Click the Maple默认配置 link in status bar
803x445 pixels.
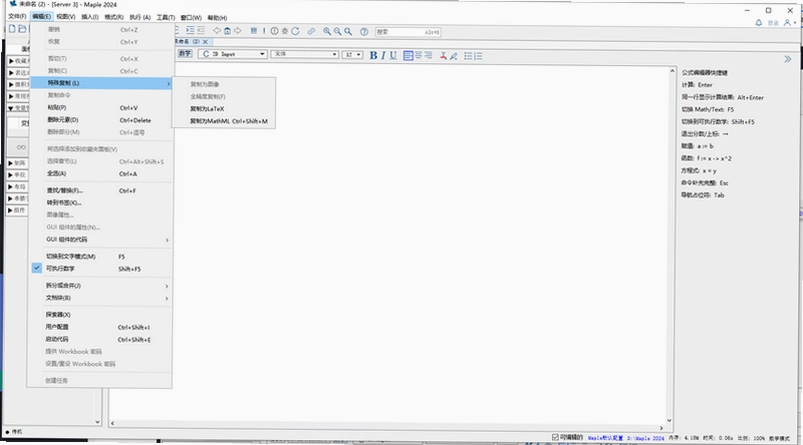(605, 438)
